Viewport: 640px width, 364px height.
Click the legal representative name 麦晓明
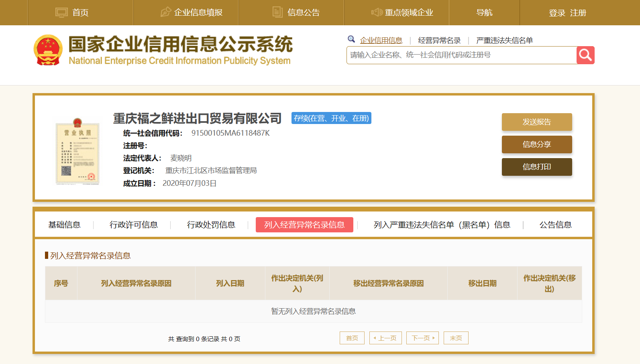[x=181, y=158]
